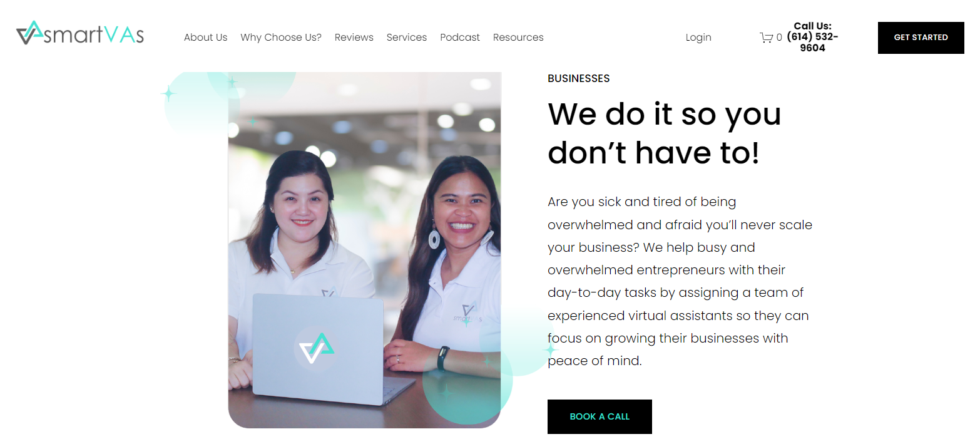
Task: Click the Call Us: label
Action: [812, 26]
